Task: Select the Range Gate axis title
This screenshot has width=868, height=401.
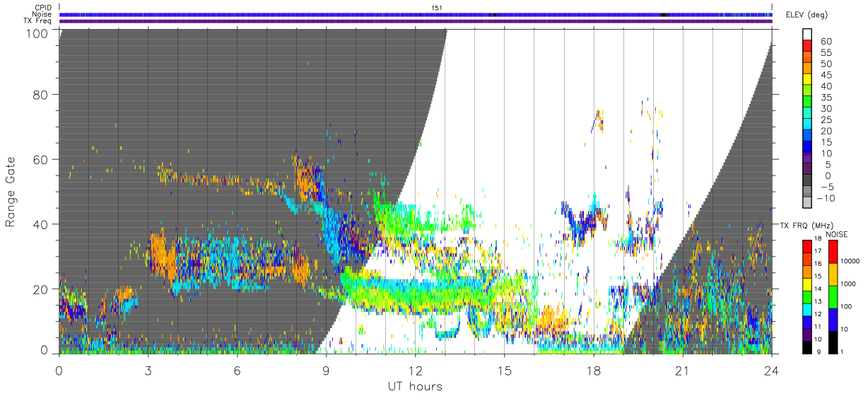Action: (x=11, y=191)
